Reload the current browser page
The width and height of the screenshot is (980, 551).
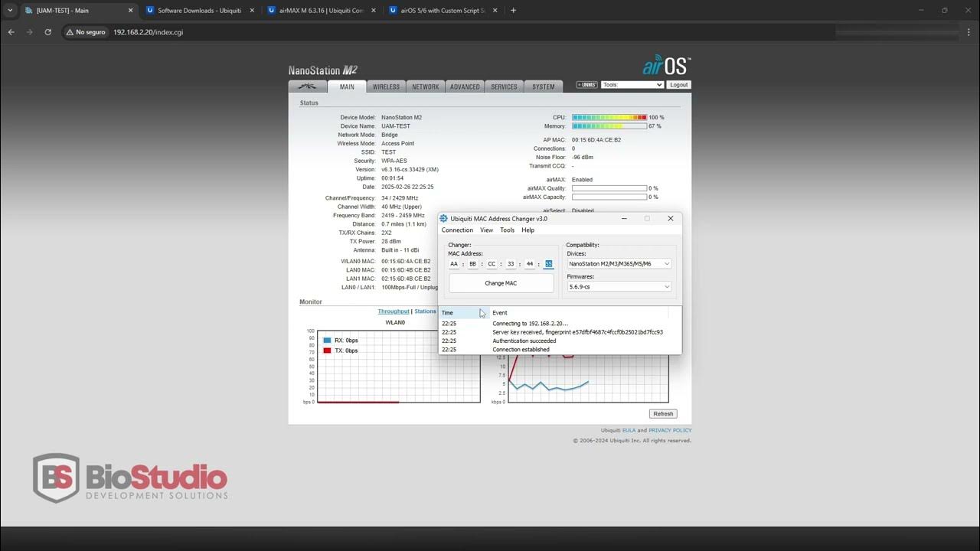pyautogui.click(x=47, y=32)
